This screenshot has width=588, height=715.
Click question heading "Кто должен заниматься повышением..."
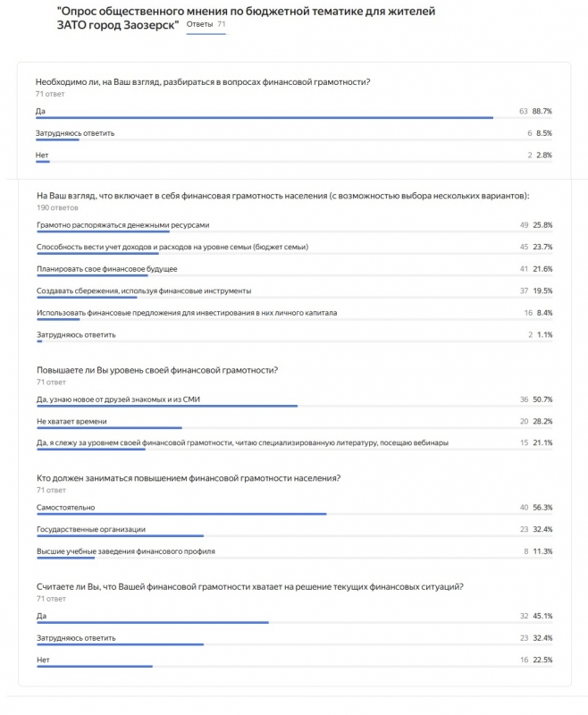[x=189, y=478]
